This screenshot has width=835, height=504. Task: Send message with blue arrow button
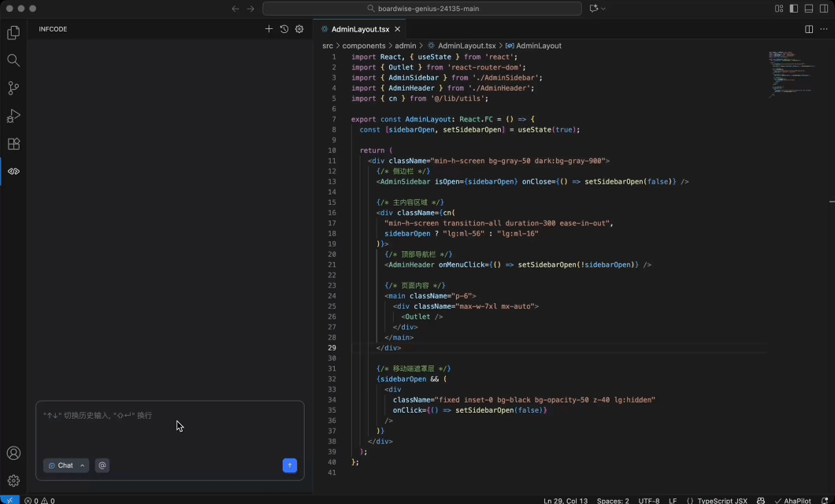[x=290, y=465]
